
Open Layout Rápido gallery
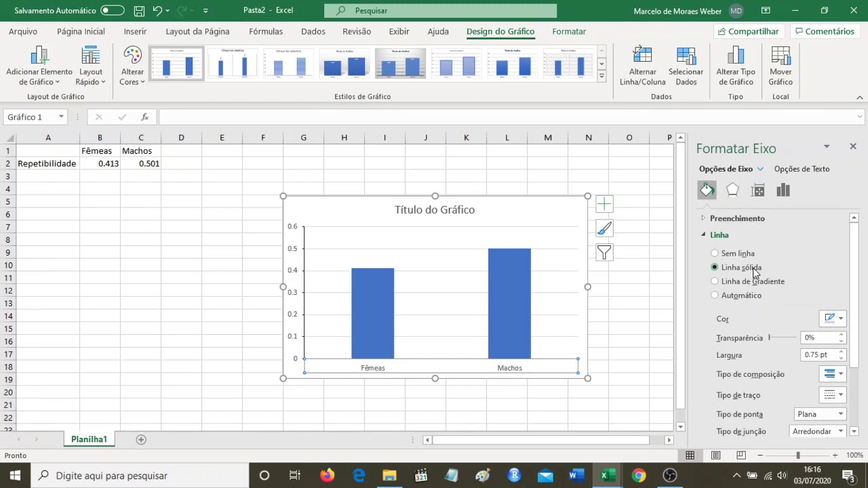[90, 66]
